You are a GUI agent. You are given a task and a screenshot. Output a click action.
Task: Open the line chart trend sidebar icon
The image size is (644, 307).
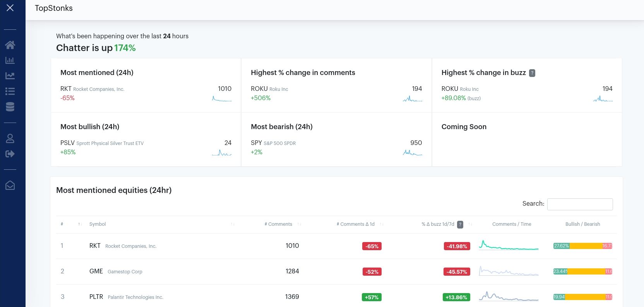10,76
